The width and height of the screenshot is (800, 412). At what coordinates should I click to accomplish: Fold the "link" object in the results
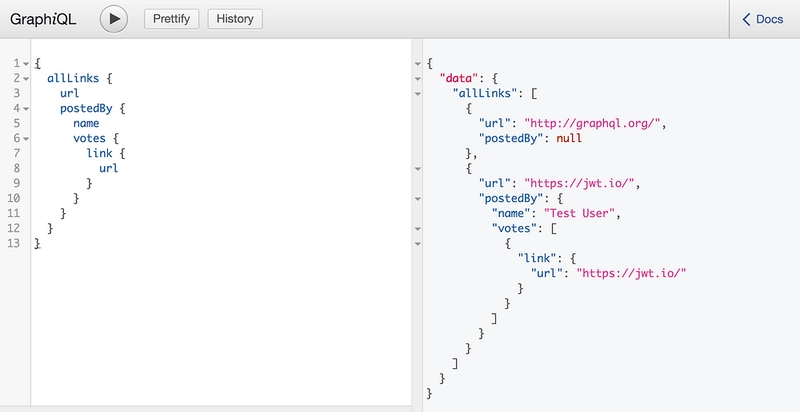[419, 258]
